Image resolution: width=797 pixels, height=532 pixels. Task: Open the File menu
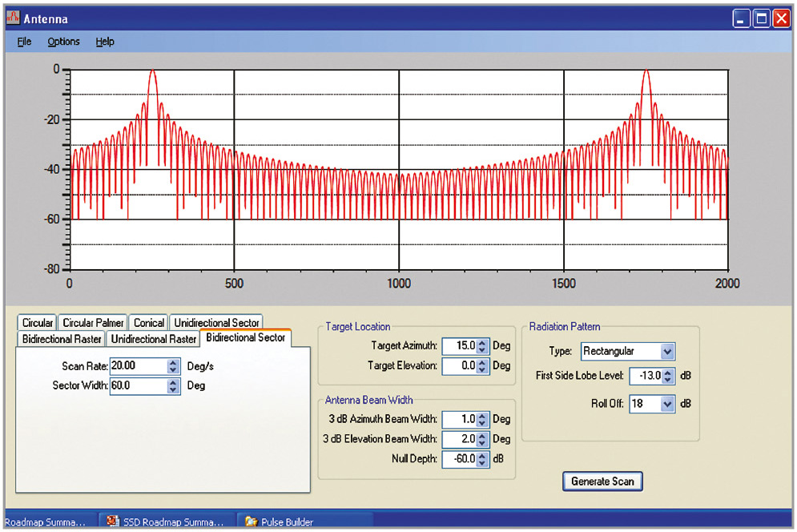[x=24, y=42]
